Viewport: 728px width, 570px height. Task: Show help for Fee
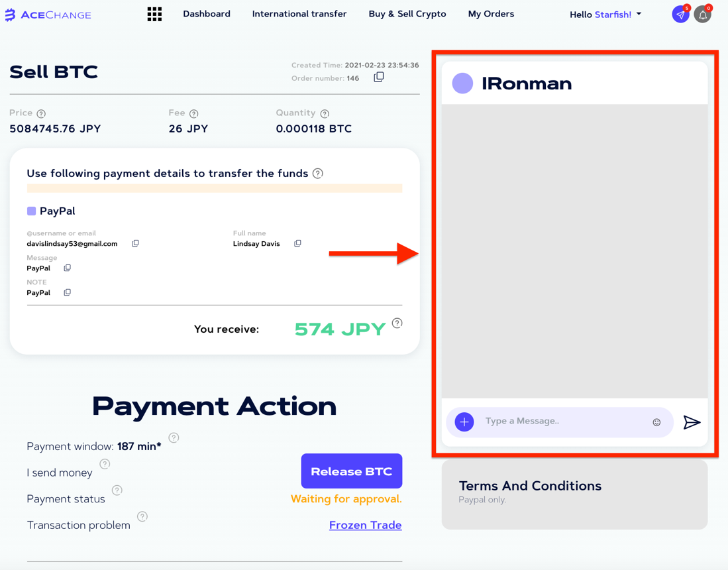point(194,113)
